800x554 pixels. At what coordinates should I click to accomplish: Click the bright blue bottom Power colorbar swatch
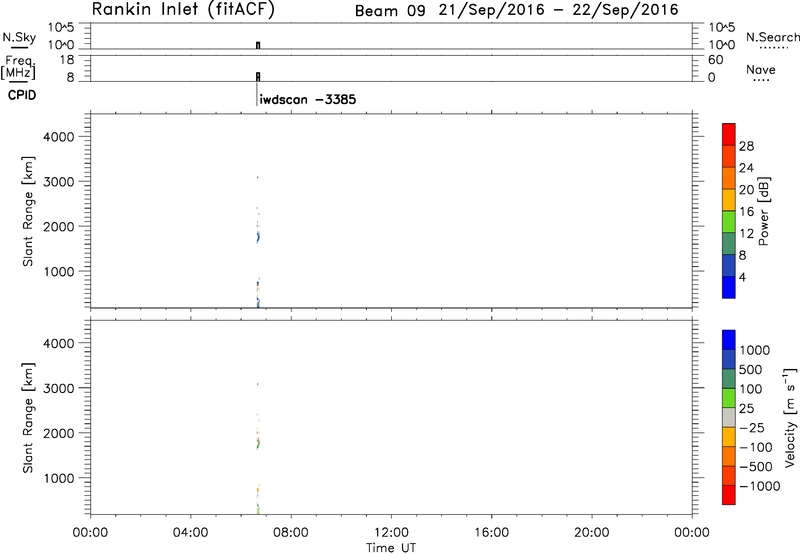click(729, 287)
